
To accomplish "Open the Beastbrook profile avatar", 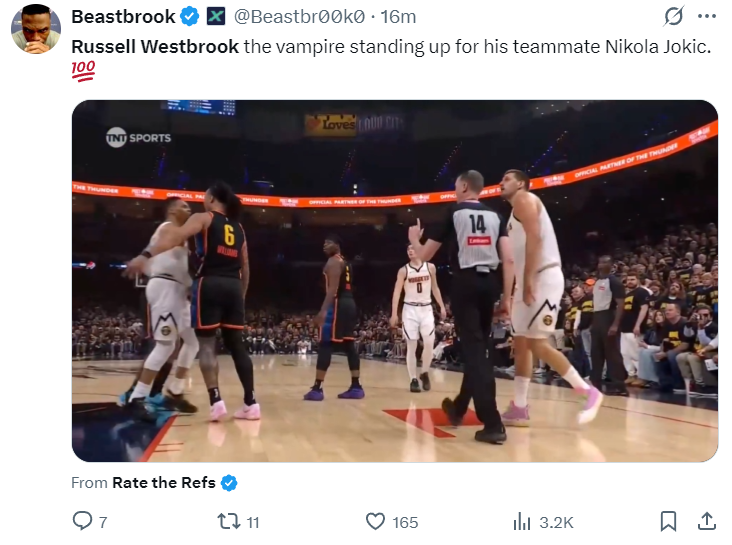I will (36, 28).
